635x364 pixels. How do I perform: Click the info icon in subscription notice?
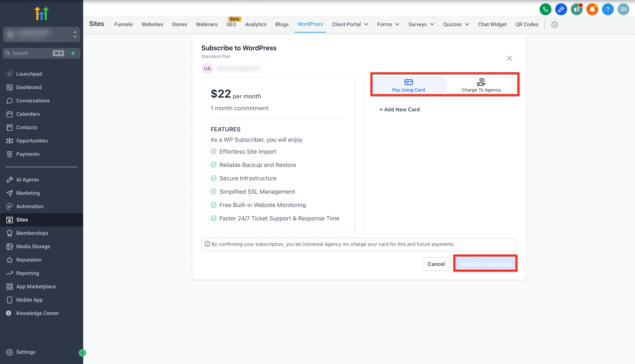point(207,244)
